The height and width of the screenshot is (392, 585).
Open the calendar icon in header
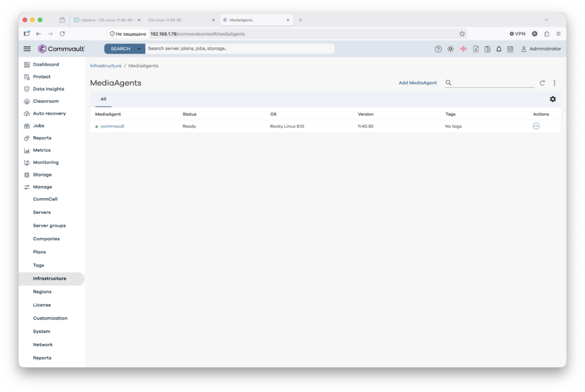510,49
